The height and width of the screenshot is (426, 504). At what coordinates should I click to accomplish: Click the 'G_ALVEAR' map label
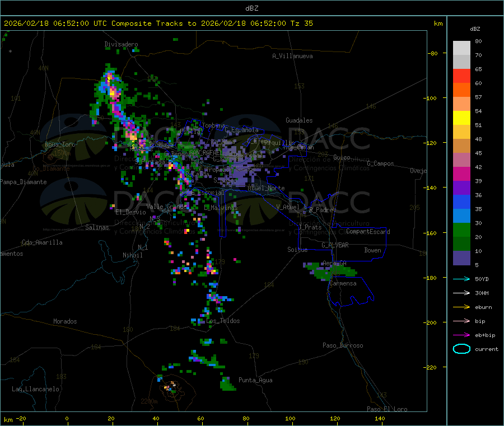tap(335, 245)
